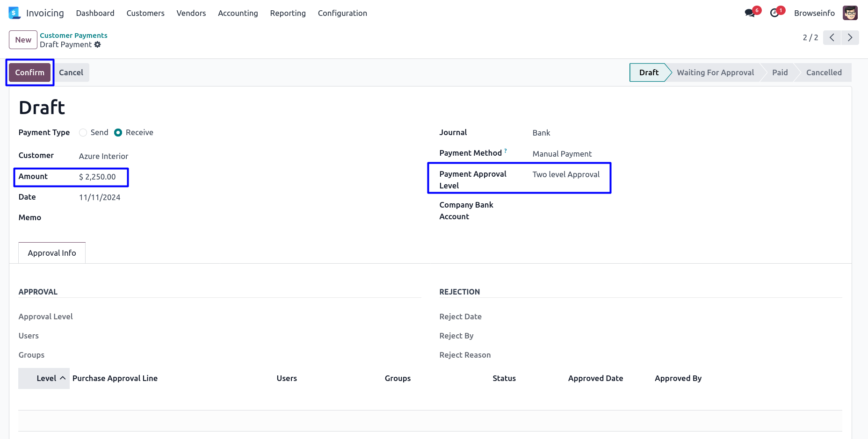Open the gear actions menu beside Draft Payment

[x=97, y=44]
